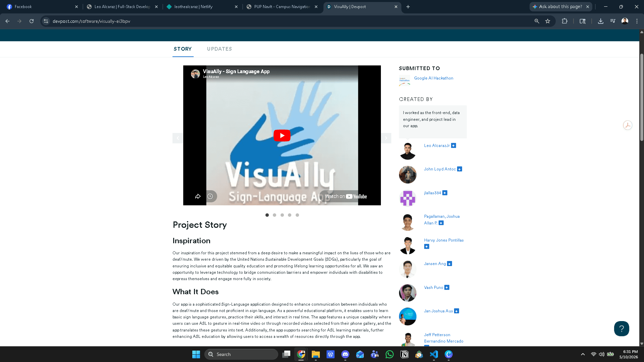Select the third gallery dot
Screen dimensions: 644x362
282,215
